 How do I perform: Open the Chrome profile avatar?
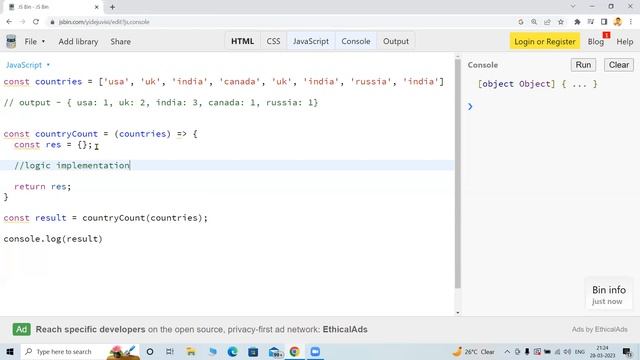(x=618, y=22)
